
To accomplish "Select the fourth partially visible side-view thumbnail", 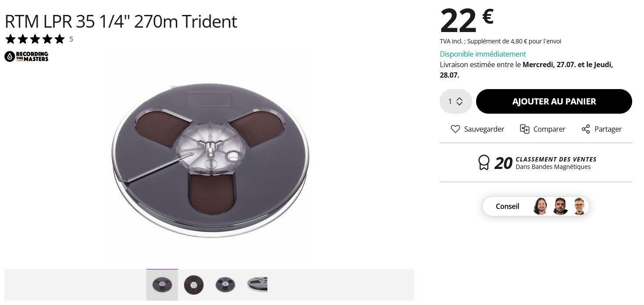I will click(x=256, y=285).
